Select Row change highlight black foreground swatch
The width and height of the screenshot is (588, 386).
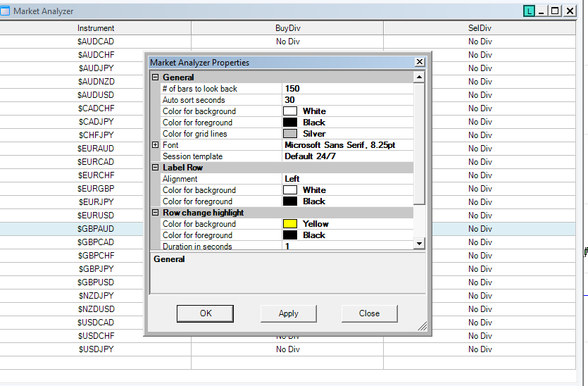click(x=290, y=235)
